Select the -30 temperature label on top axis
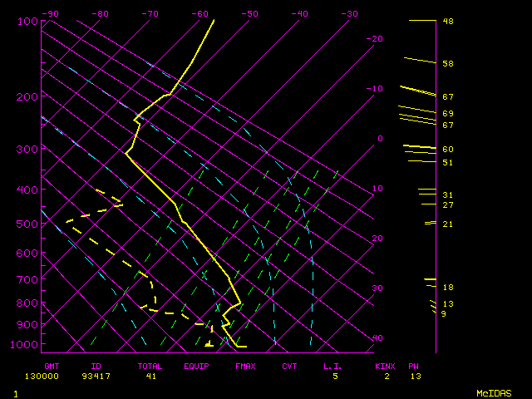This screenshot has height=399, width=532. pyautogui.click(x=349, y=13)
